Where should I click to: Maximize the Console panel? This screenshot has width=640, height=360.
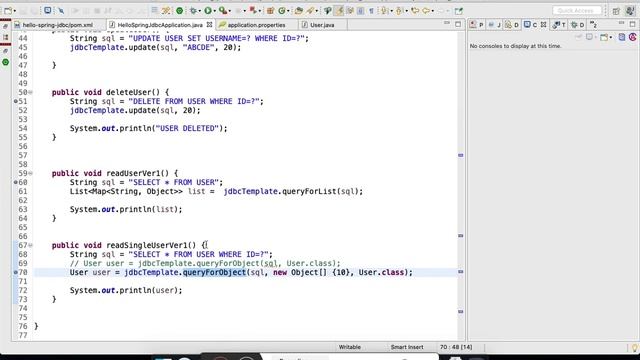coord(632,24)
